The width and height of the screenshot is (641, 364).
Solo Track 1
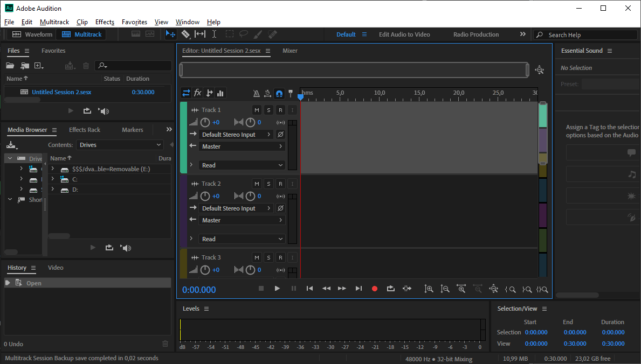(268, 110)
